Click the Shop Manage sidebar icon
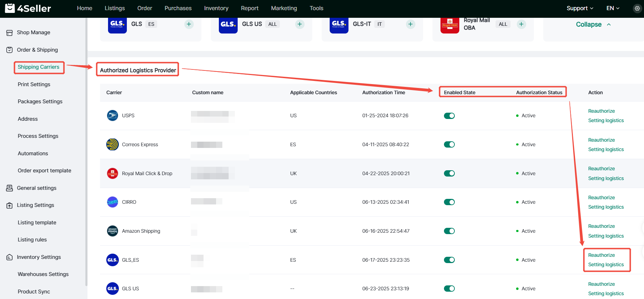Viewport: 644px width, 299px height. click(x=9, y=33)
